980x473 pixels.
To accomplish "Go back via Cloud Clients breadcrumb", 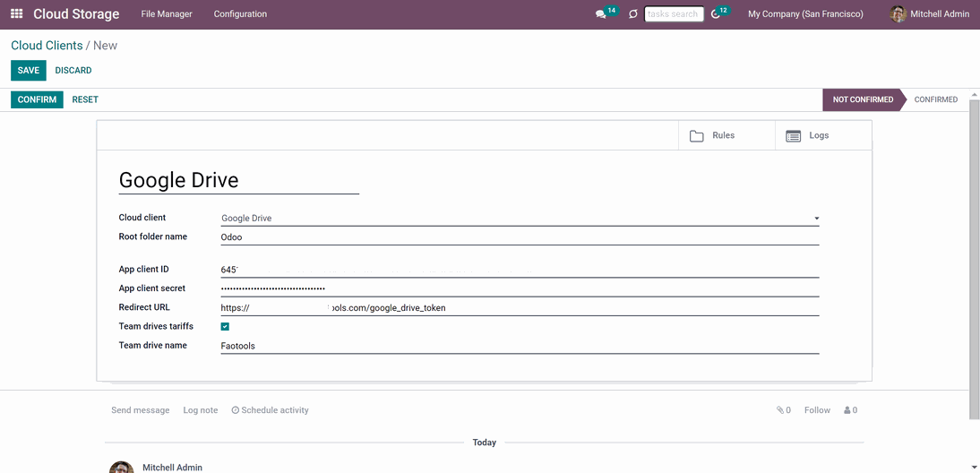I will [x=47, y=46].
